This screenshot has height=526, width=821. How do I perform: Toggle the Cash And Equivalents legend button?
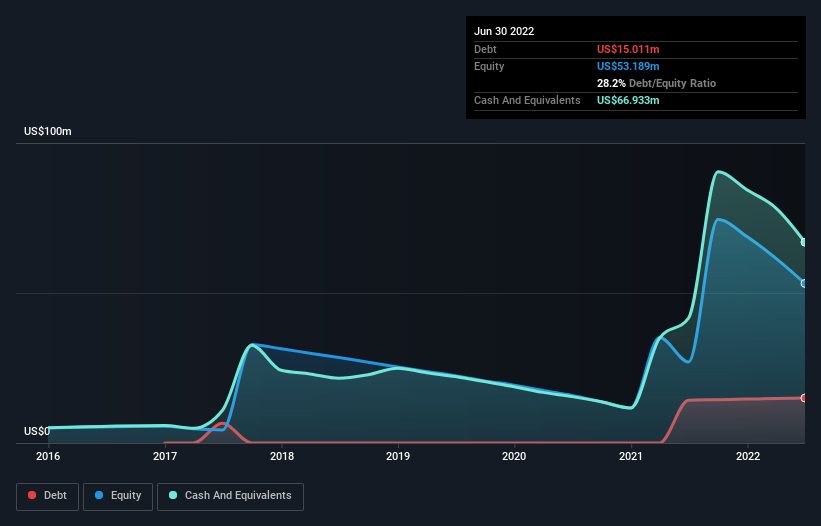230,496
